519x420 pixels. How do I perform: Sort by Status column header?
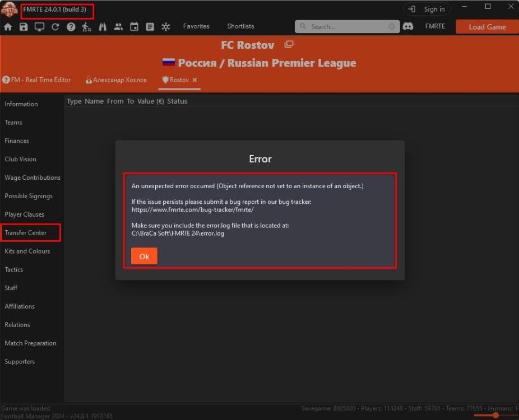(x=177, y=101)
